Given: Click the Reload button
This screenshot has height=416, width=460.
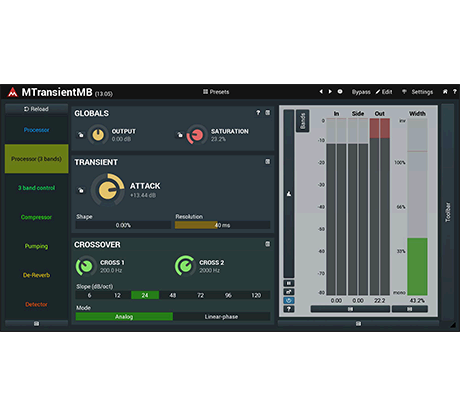Looking at the screenshot, I should coord(36,109).
